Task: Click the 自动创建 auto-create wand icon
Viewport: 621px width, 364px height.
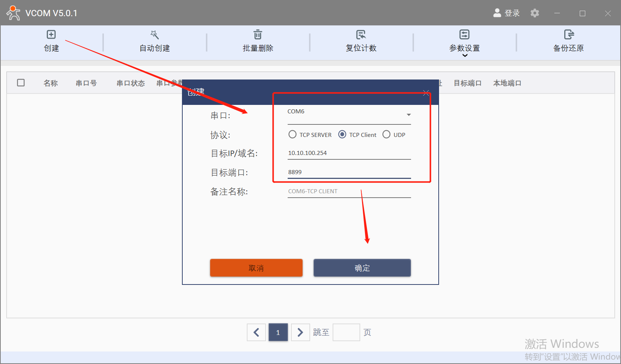Action: pos(154,35)
